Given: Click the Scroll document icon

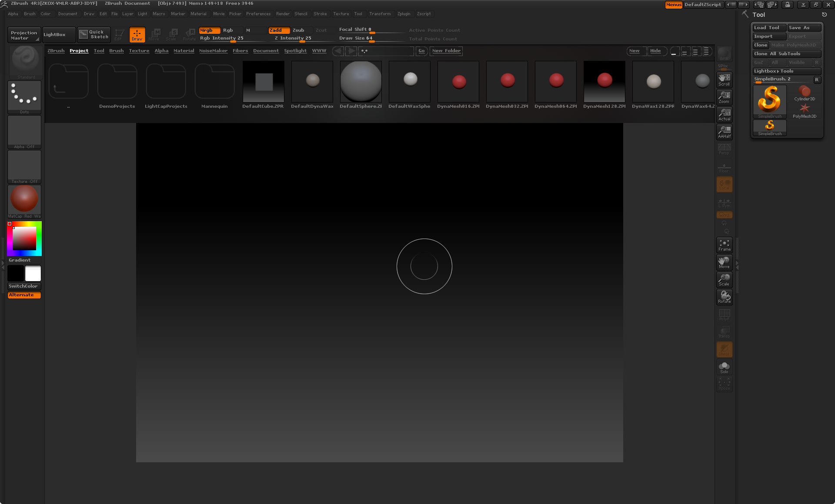Looking at the screenshot, I should [724, 80].
